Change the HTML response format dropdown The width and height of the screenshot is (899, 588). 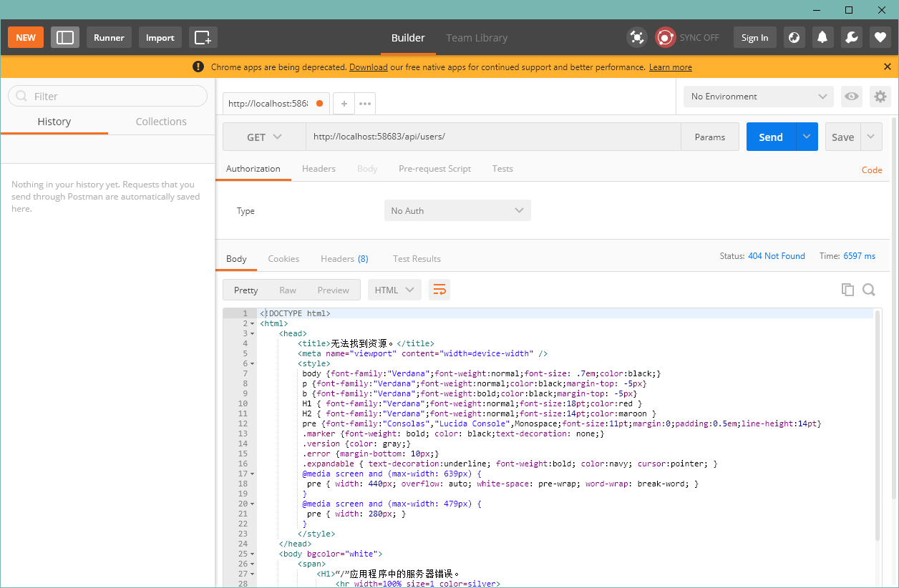point(394,290)
